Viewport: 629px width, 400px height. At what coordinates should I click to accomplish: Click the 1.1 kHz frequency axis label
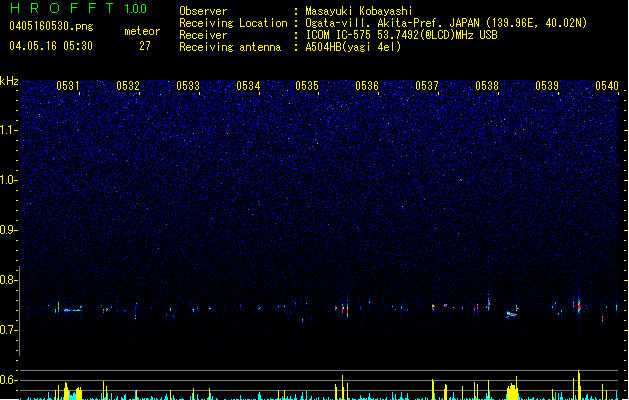click(x=9, y=130)
